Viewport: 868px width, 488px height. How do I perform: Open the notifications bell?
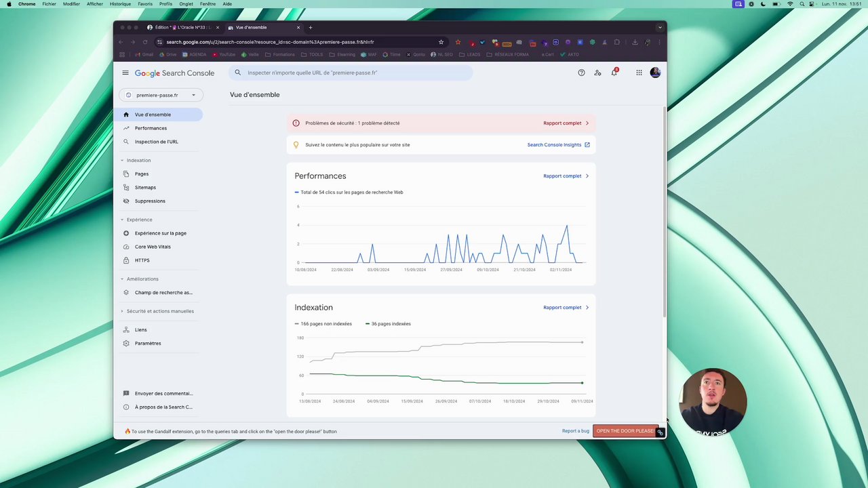(x=614, y=72)
